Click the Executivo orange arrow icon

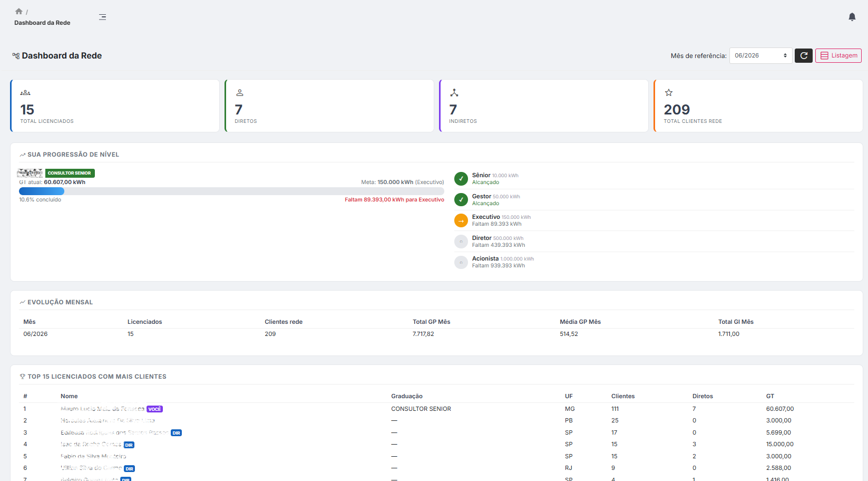tap(461, 220)
